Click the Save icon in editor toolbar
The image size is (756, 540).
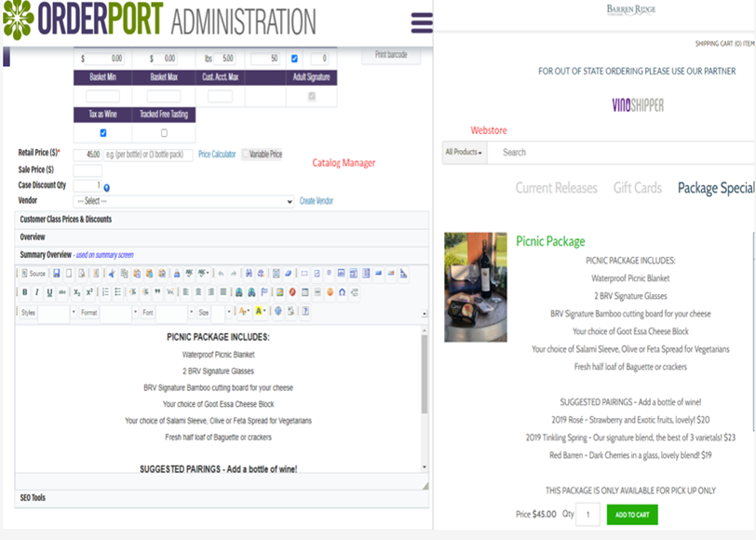[57, 274]
